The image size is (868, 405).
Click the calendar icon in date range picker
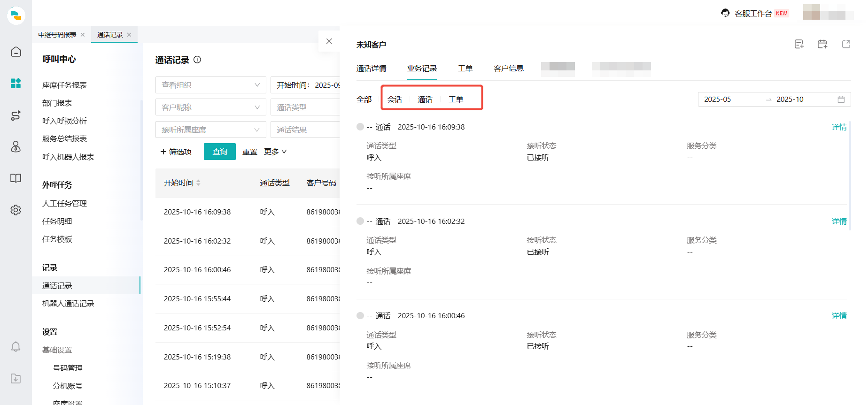tap(841, 99)
